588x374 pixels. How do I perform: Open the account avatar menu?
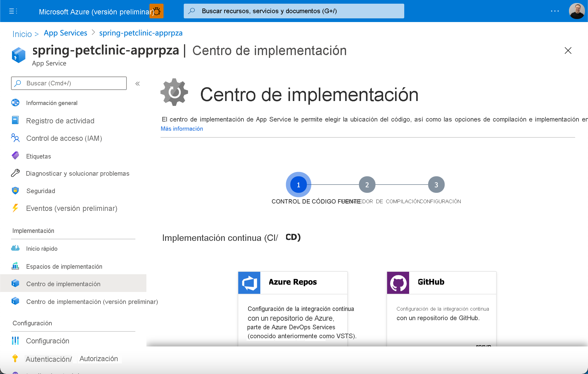click(577, 11)
